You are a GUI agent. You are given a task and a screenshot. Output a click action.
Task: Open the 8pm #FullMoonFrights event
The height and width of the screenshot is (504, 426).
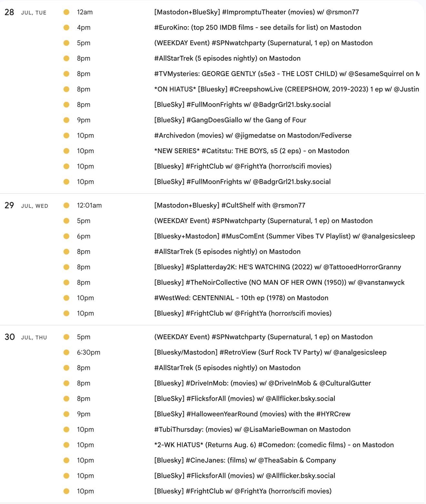tap(242, 105)
